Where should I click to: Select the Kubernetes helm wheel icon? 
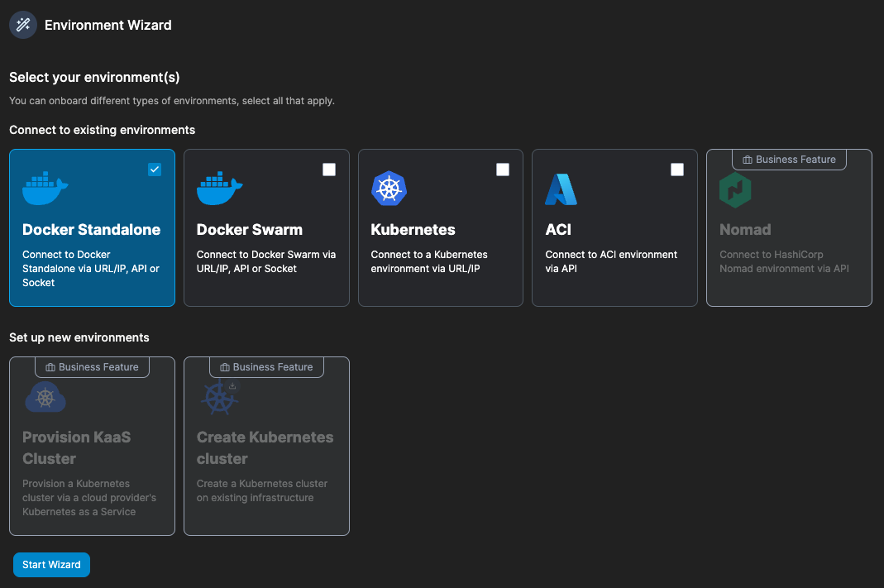coord(389,189)
